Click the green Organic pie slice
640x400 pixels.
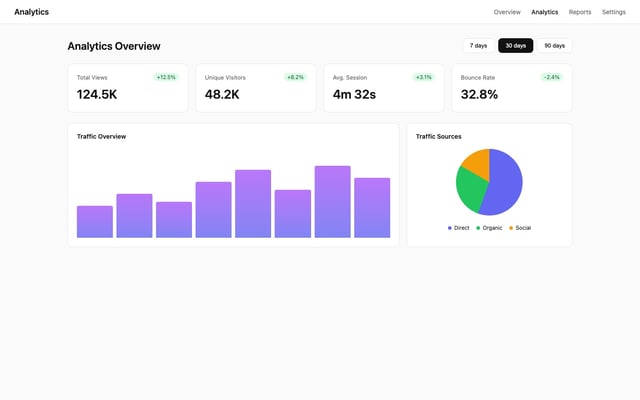pos(470,189)
